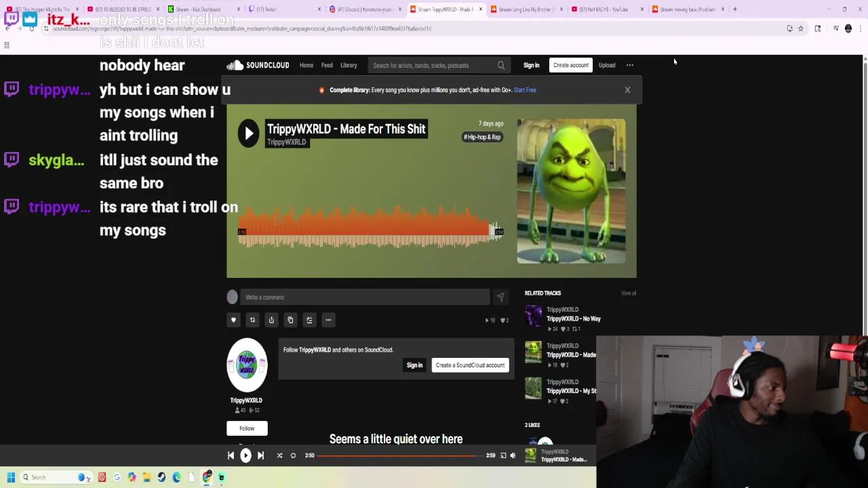Toggle shuffle in the player bar
Image resolution: width=868 pixels, height=488 pixels.
pyautogui.click(x=279, y=455)
